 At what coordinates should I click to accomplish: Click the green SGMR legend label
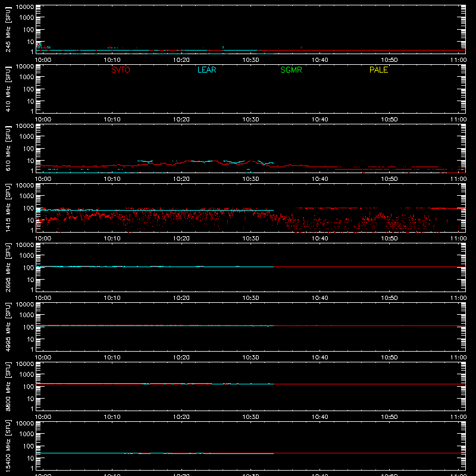click(291, 70)
